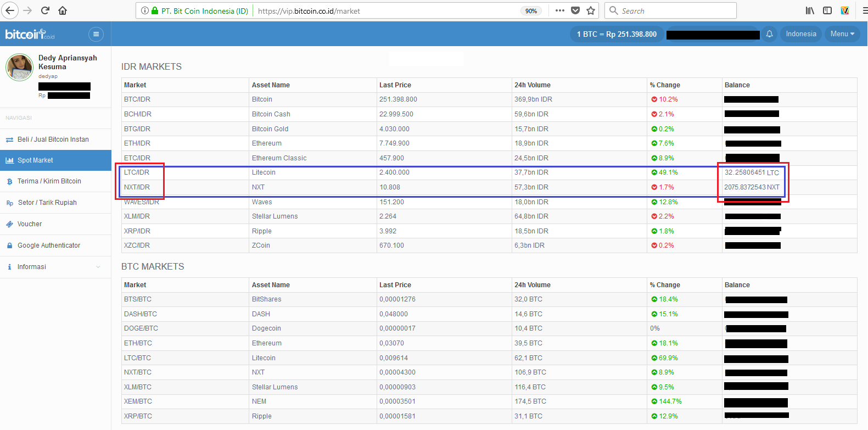
Task: Click the 49.1% change for Litecoin
Action: coord(665,172)
